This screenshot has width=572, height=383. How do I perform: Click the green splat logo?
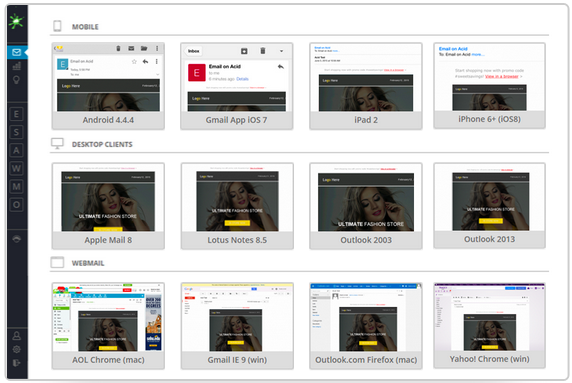16,21
